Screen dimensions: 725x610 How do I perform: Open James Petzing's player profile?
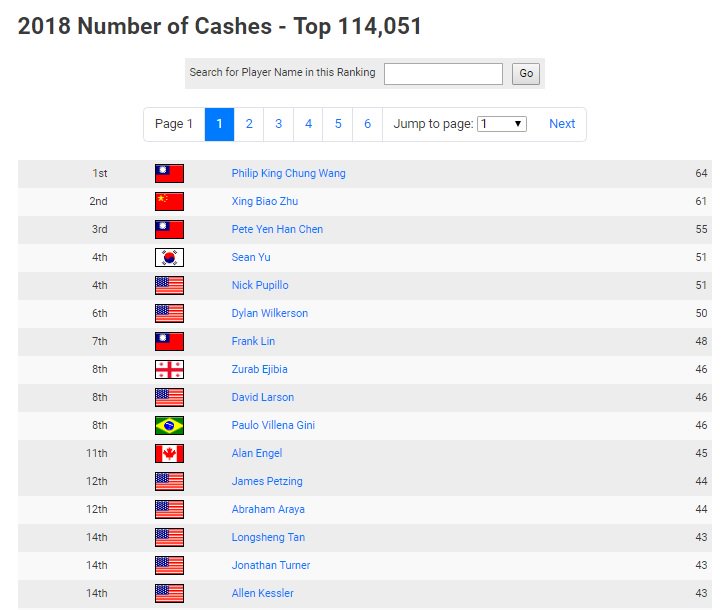[267, 481]
